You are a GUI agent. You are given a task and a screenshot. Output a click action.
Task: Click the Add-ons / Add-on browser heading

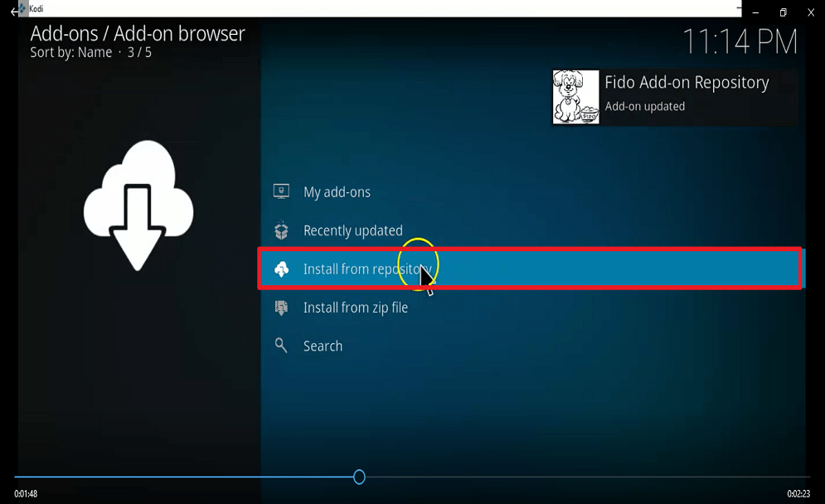(x=138, y=34)
